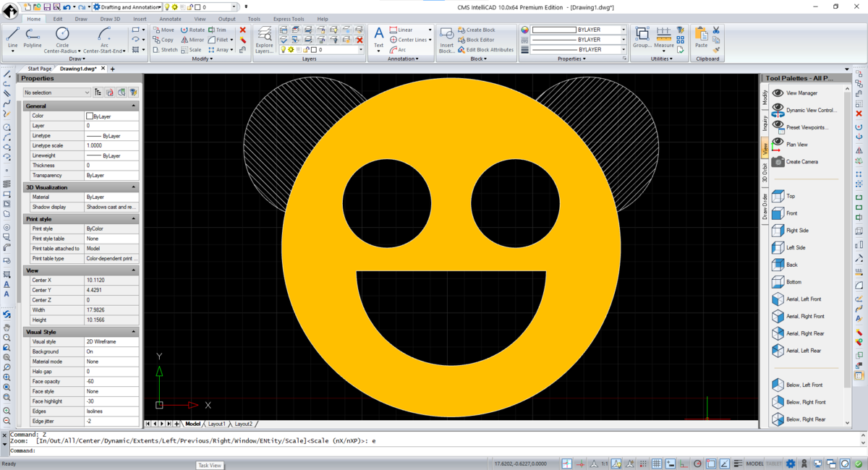Click the color wheel icon in Properties panel
This screenshot has height=470, width=868.
[525, 30]
